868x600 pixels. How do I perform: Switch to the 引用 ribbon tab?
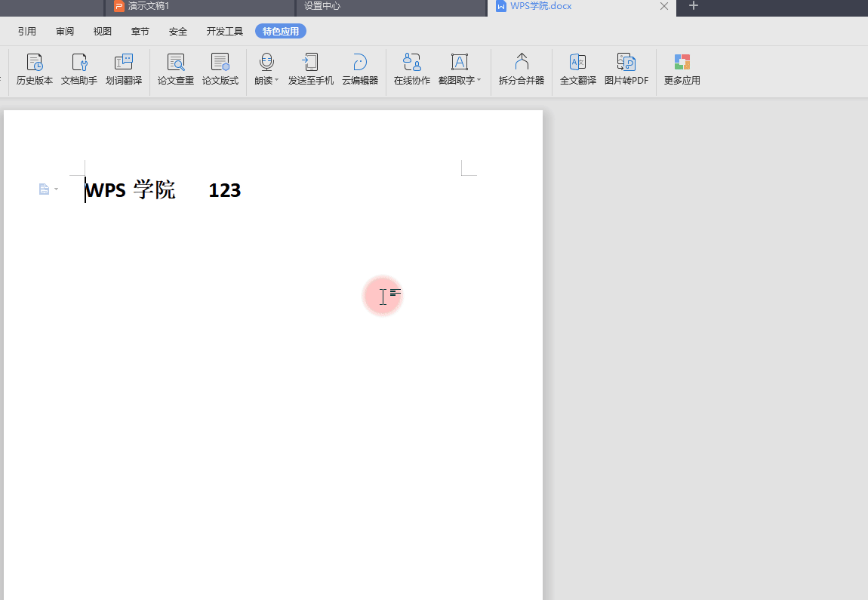tap(26, 32)
